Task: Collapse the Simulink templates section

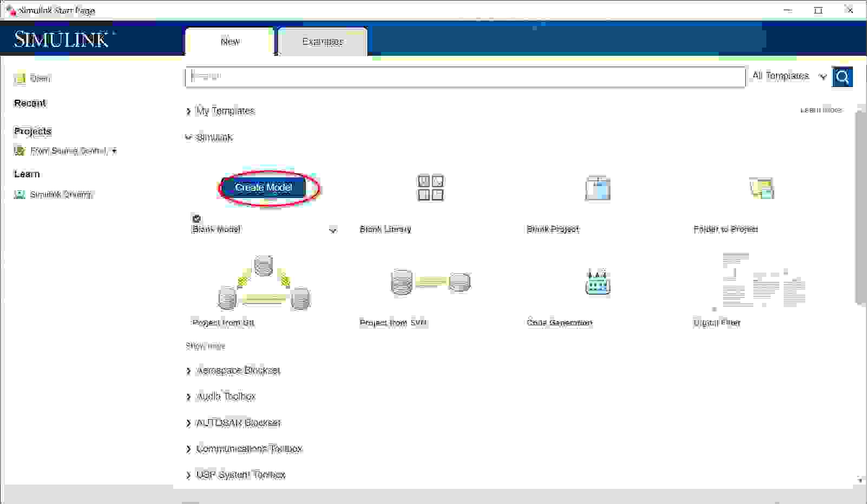Action: coord(188,137)
